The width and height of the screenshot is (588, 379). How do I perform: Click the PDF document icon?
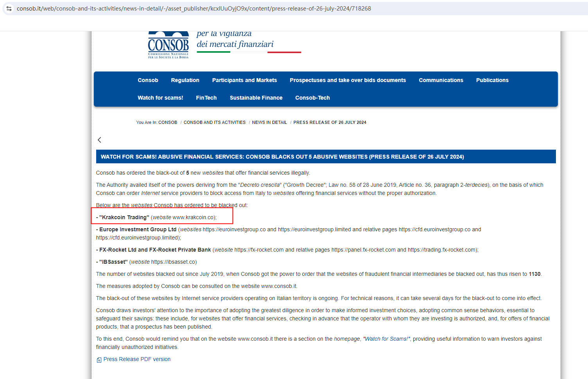click(x=99, y=360)
